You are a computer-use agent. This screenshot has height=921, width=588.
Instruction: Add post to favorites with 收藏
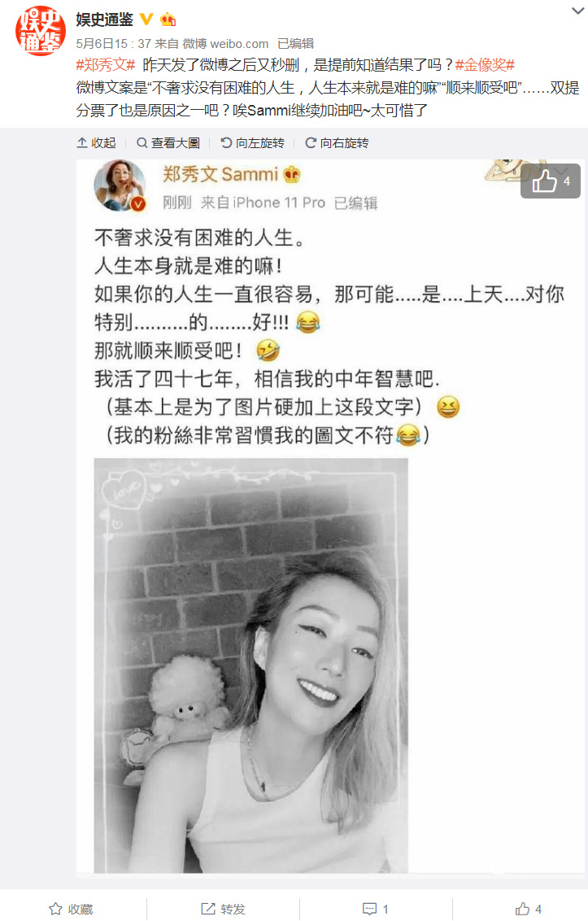tap(71, 909)
